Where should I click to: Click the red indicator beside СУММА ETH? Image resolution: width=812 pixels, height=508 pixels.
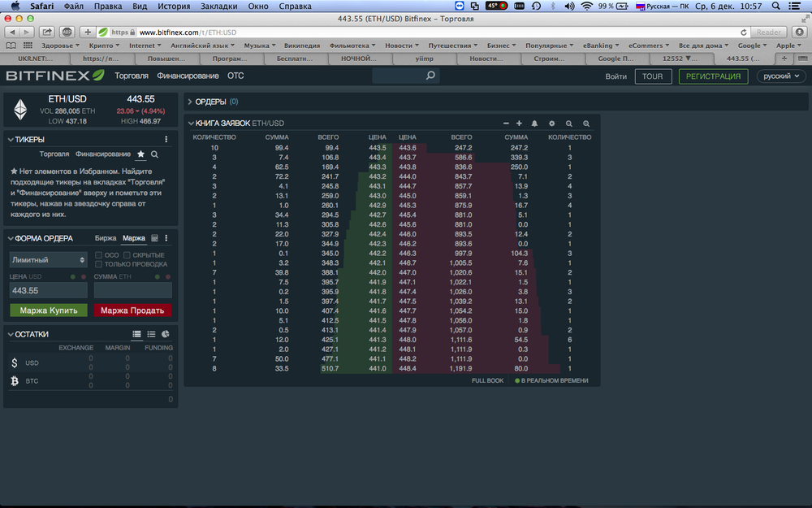tap(168, 277)
